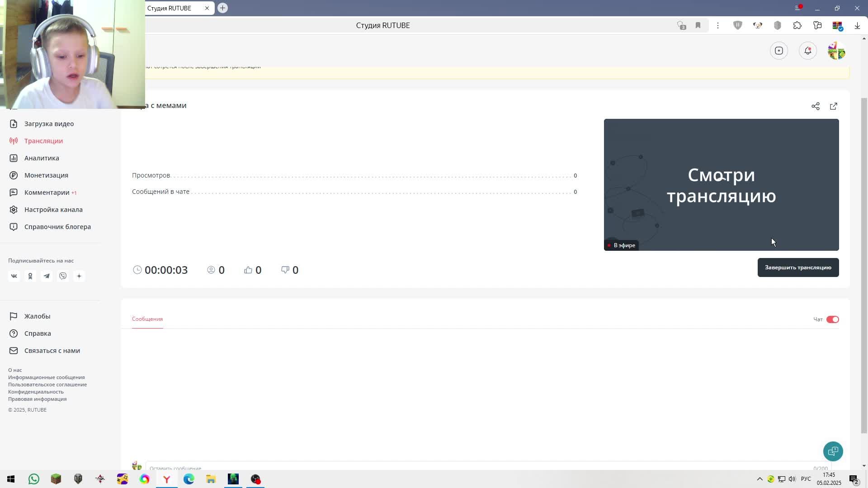Click the Dzen star social icon
This screenshot has height=488, width=868.
pyautogui.click(x=79, y=276)
